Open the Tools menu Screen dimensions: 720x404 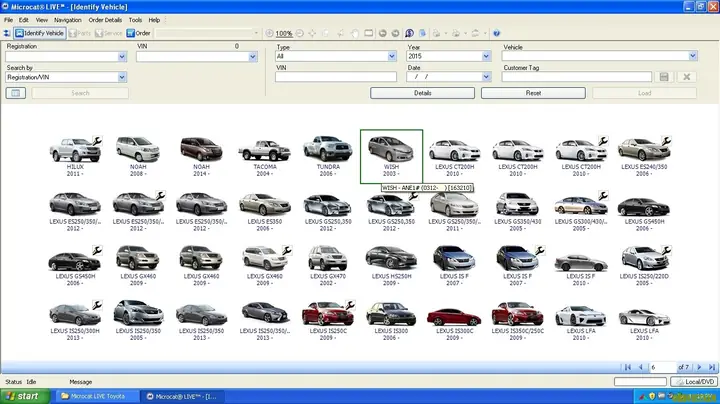tap(135, 20)
